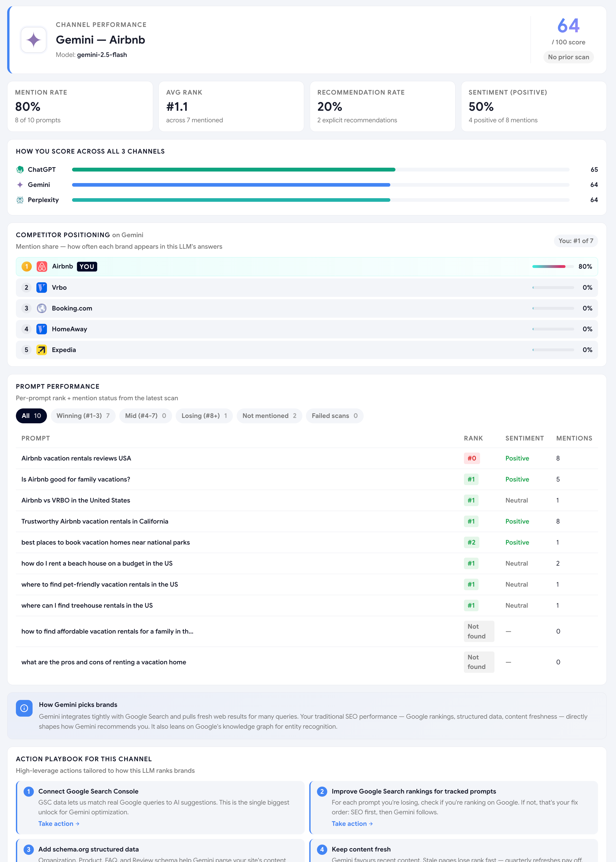This screenshot has height=862, width=616.
Task: Click the Rank column header
Action: pos(473,438)
